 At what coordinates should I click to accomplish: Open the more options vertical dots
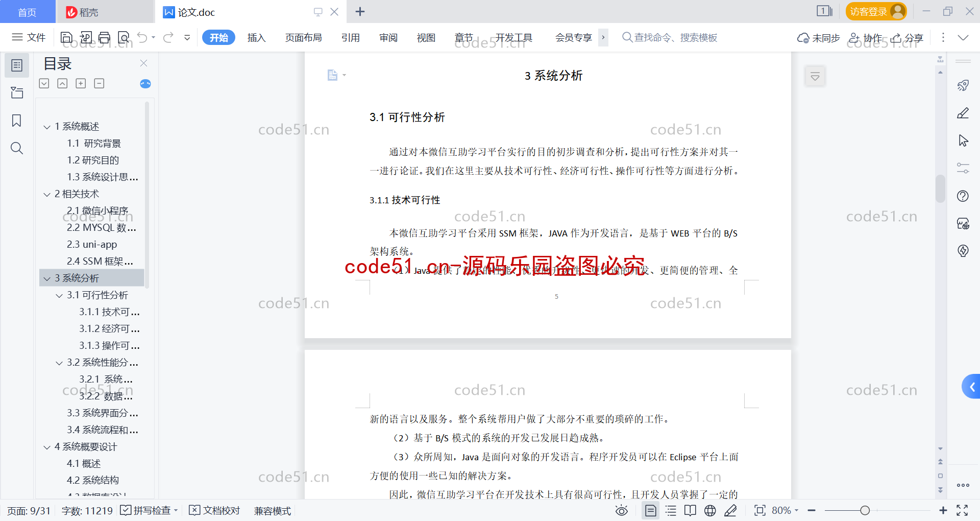point(943,37)
